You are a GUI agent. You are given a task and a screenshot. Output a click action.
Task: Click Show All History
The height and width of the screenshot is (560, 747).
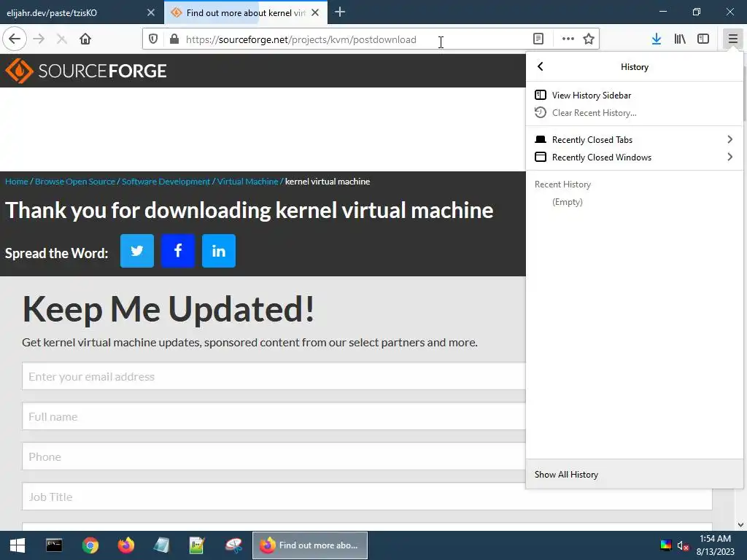pyautogui.click(x=634, y=474)
